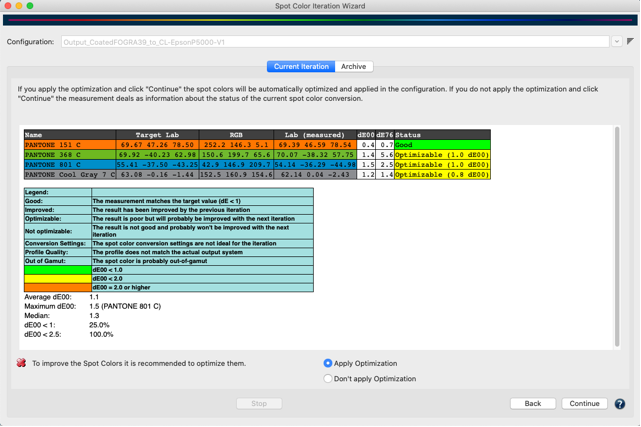Screen dimensions: 641x427
Task: Open the Configuration dropdown arrow
Action: coord(616,42)
